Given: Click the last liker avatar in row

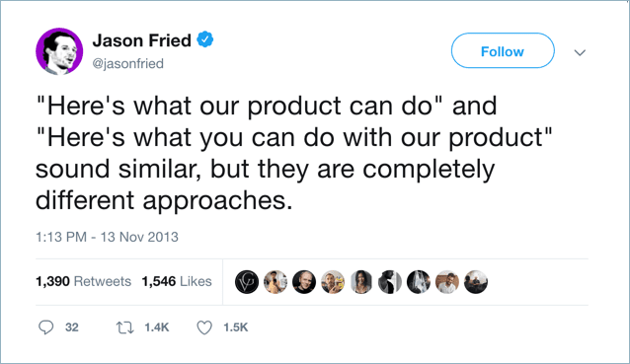Looking at the screenshot, I should [x=476, y=282].
